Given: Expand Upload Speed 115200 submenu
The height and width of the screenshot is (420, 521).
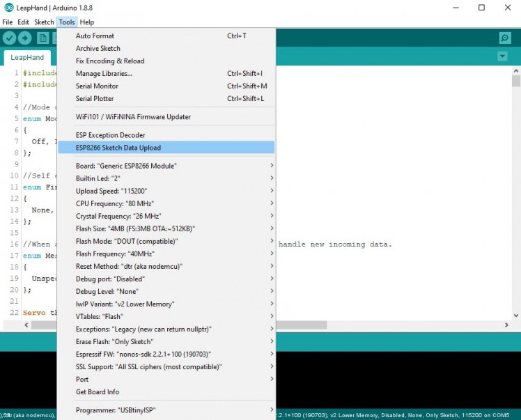Looking at the screenshot, I should point(166,191).
